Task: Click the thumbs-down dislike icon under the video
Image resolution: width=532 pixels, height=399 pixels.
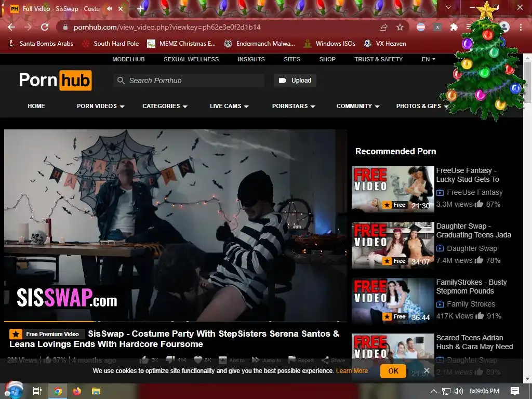Action: coord(170,360)
